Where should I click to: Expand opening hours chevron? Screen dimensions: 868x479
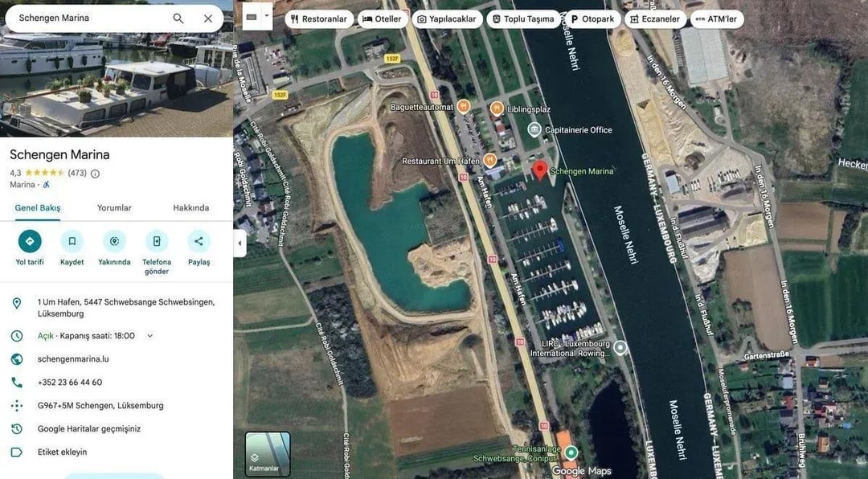(x=149, y=336)
